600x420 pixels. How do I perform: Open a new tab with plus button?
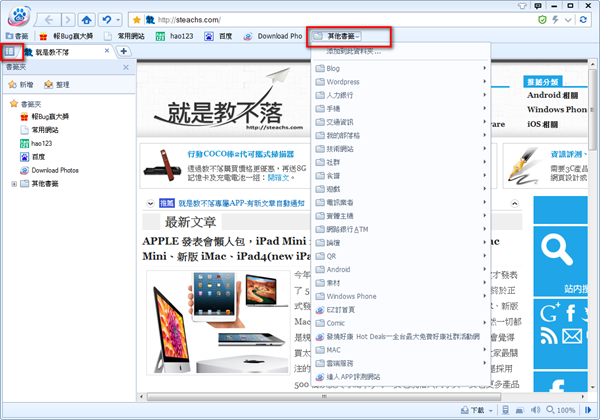[124, 51]
